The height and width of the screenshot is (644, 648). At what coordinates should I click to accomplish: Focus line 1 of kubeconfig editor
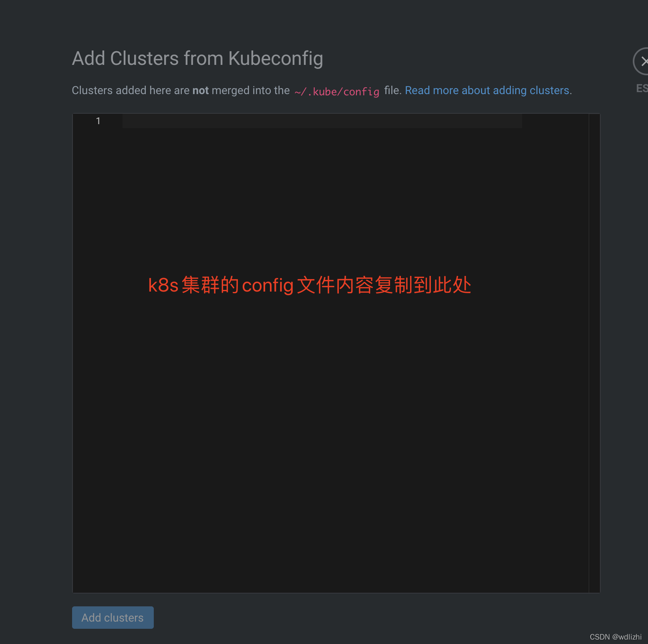click(322, 121)
